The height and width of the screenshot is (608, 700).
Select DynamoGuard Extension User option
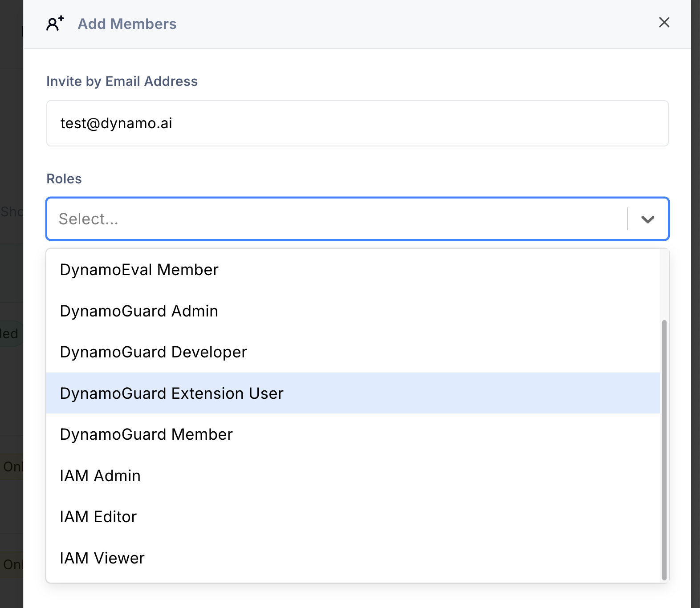pyautogui.click(x=353, y=393)
